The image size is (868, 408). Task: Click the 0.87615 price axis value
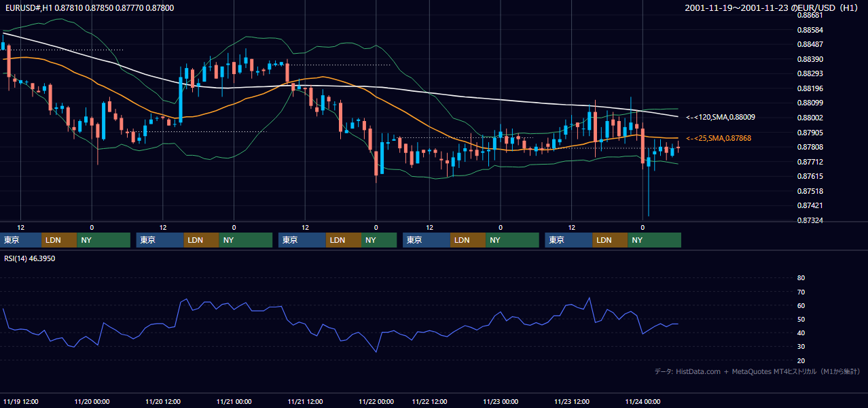click(810, 176)
